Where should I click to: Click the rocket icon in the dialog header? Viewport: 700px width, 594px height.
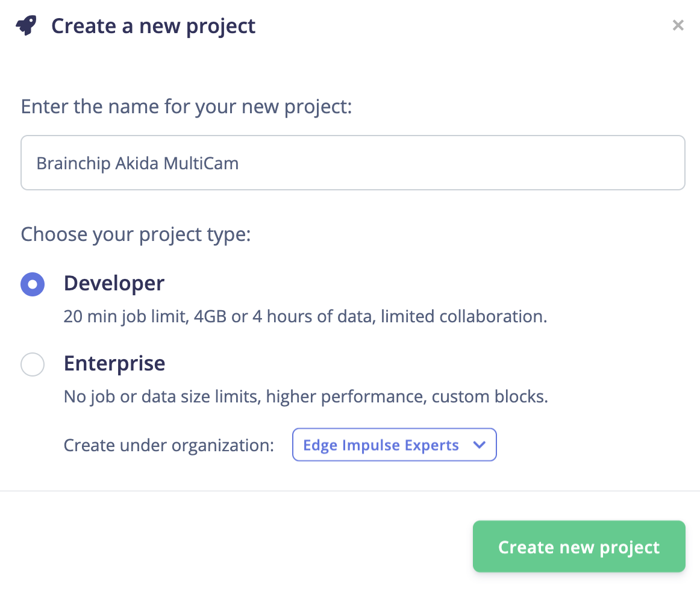tap(26, 26)
